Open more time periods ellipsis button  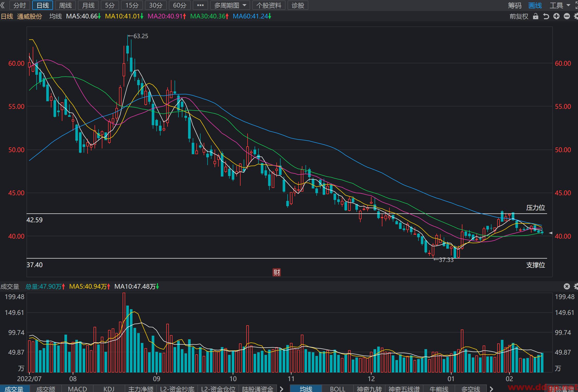[x=200, y=5]
